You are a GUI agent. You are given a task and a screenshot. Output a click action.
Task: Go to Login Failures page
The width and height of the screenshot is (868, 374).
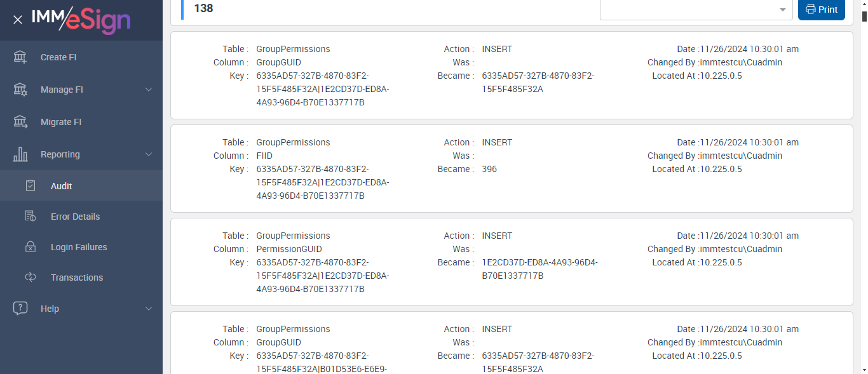coord(79,247)
